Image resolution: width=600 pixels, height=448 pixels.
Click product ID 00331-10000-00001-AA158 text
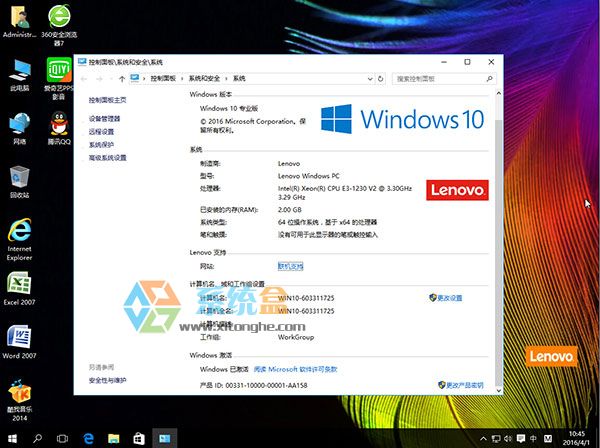[266, 385]
